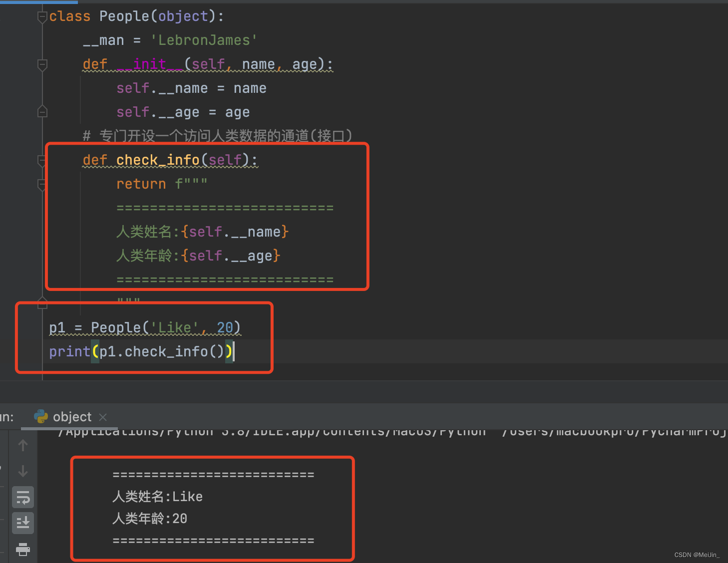The height and width of the screenshot is (563, 728).
Task: Click self.__name assignment line
Action: [191, 88]
